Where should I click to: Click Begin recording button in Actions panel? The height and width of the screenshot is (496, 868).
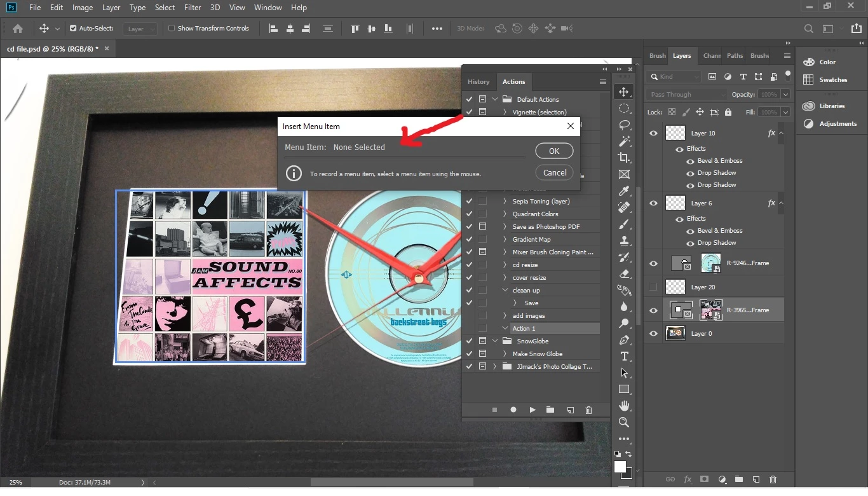click(513, 410)
